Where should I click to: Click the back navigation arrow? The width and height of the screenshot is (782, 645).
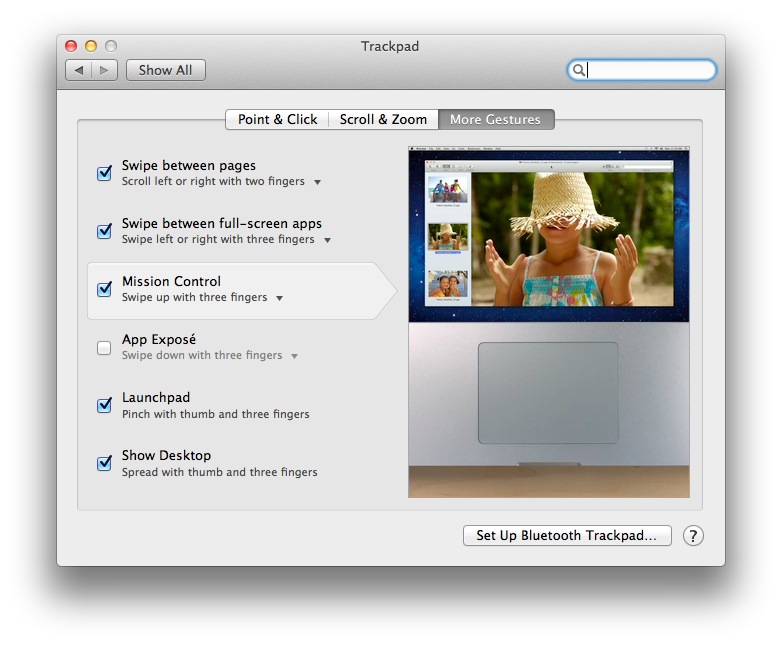point(79,70)
